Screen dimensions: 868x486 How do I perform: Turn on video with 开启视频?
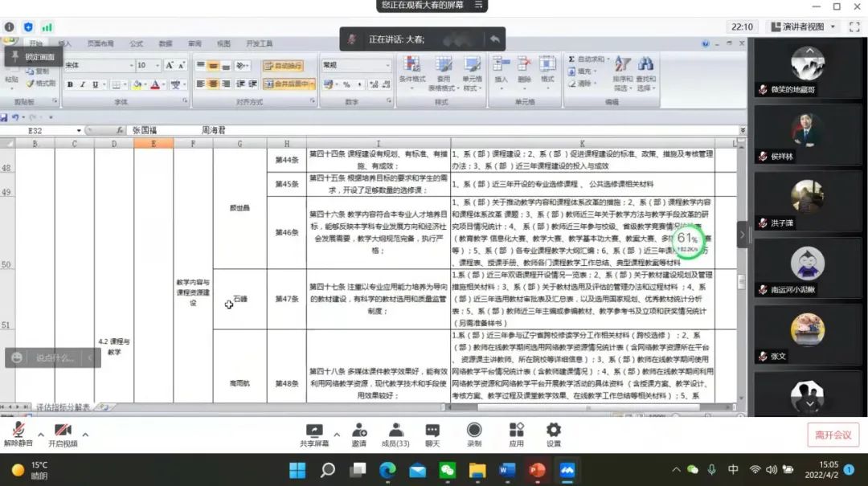(63, 433)
